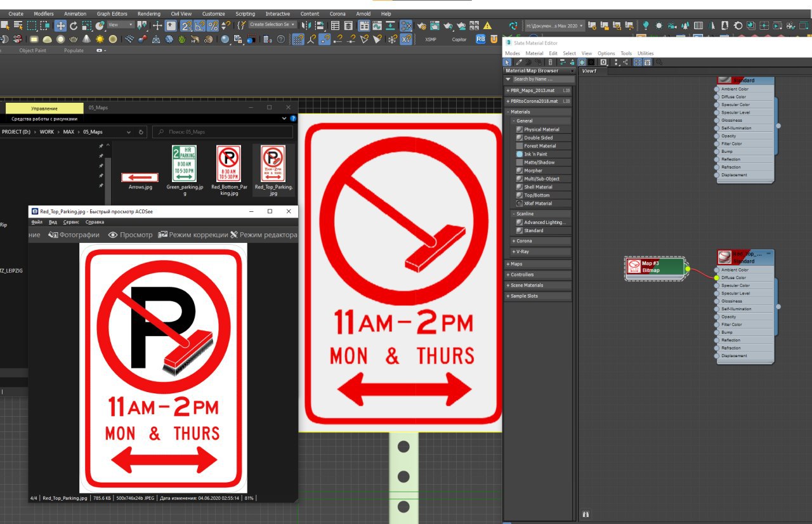Open Arrows.jpg thumbnail in Explorer
This screenshot has width=812, height=524.
pos(140,178)
